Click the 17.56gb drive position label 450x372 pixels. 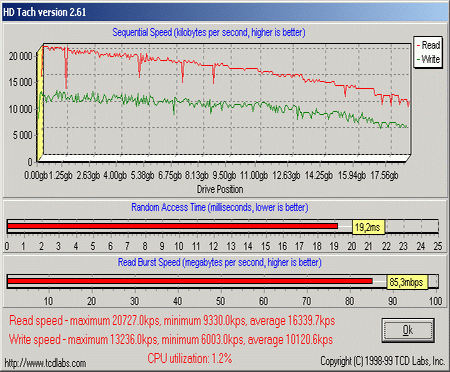click(x=384, y=175)
